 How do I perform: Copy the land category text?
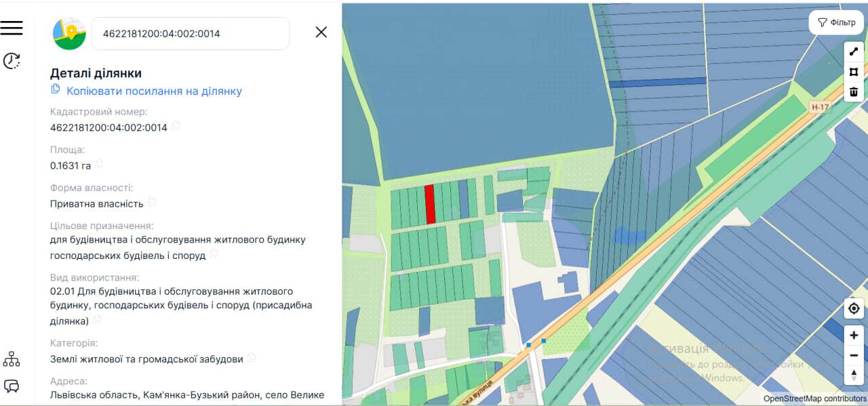(x=252, y=357)
